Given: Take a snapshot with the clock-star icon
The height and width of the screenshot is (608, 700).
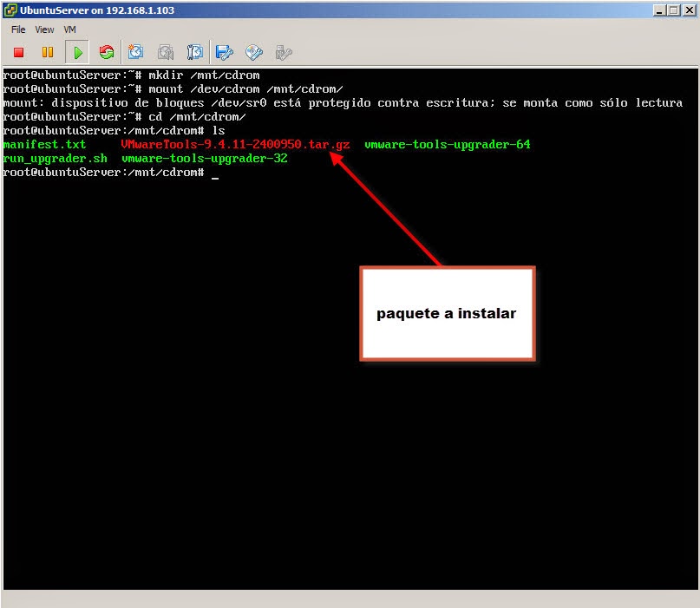Looking at the screenshot, I should [135, 52].
